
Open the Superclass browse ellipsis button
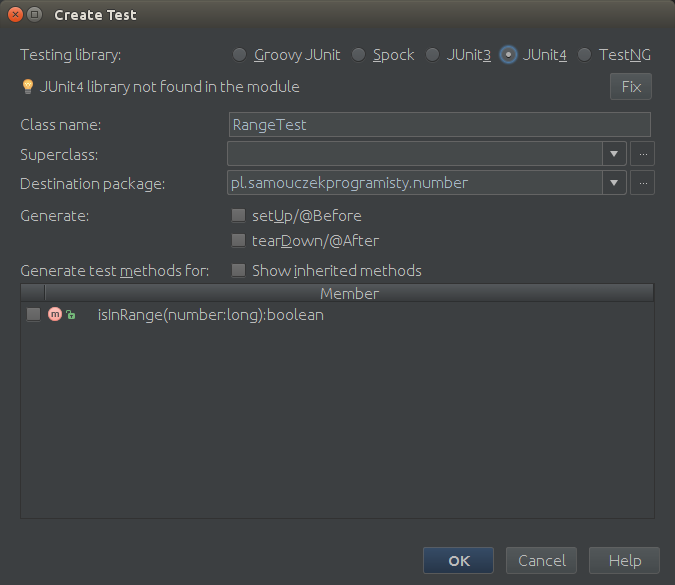point(643,154)
